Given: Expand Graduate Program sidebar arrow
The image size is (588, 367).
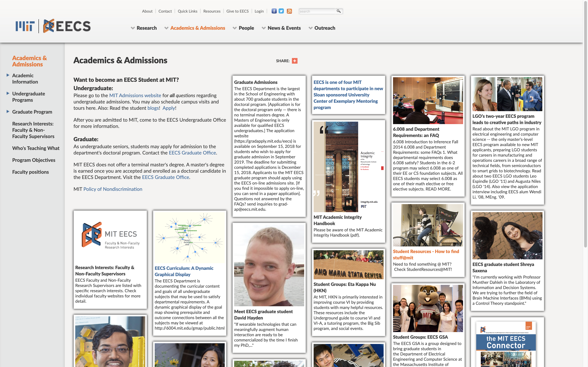Looking at the screenshot, I should pyautogui.click(x=8, y=112).
